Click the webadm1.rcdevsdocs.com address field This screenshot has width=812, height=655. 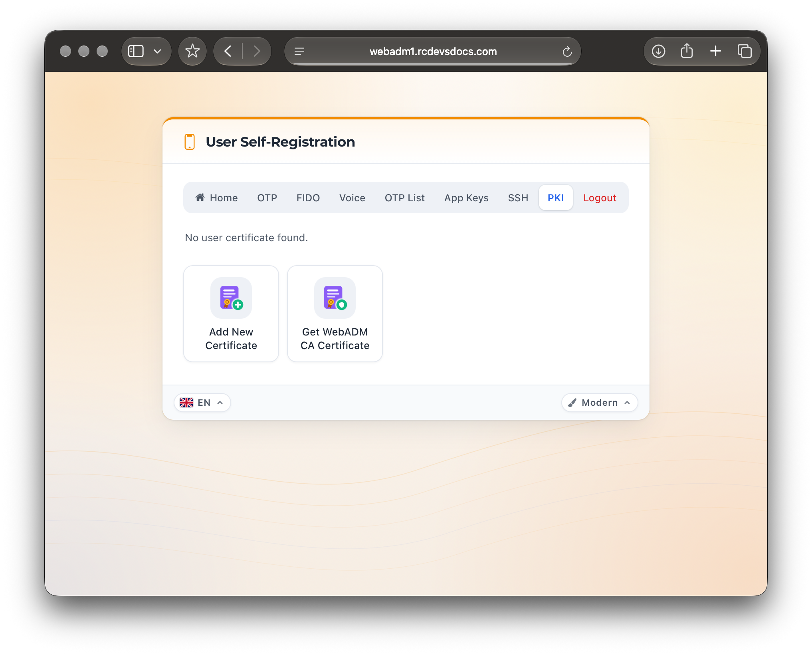(x=433, y=51)
